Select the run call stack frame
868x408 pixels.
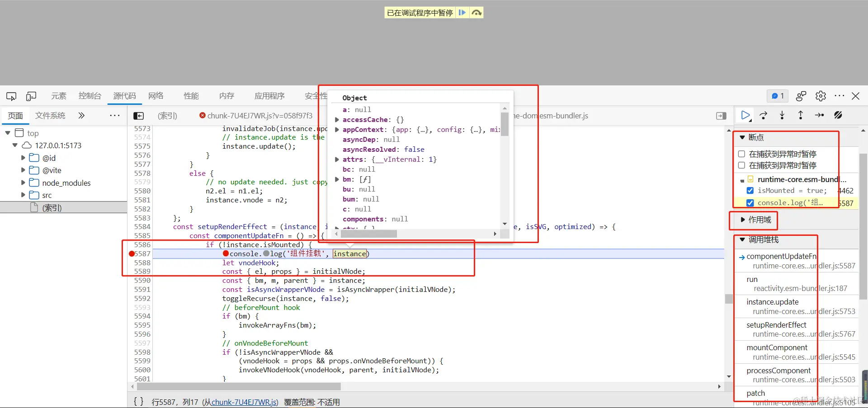pyautogui.click(x=797, y=284)
